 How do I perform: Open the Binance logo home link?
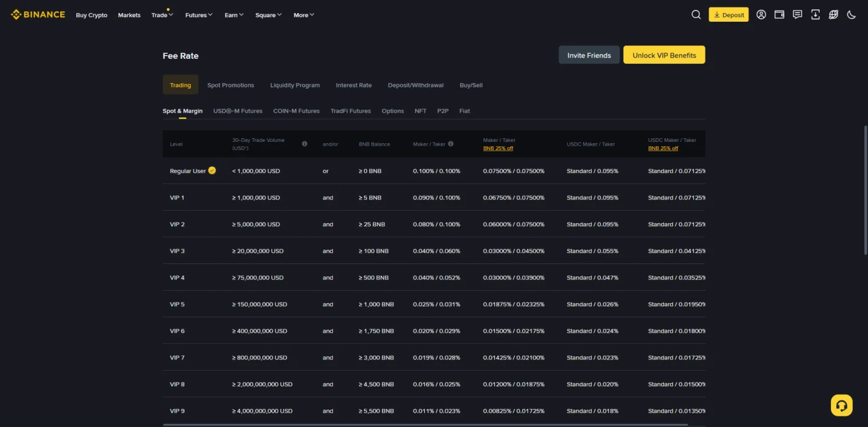click(38, 14)
